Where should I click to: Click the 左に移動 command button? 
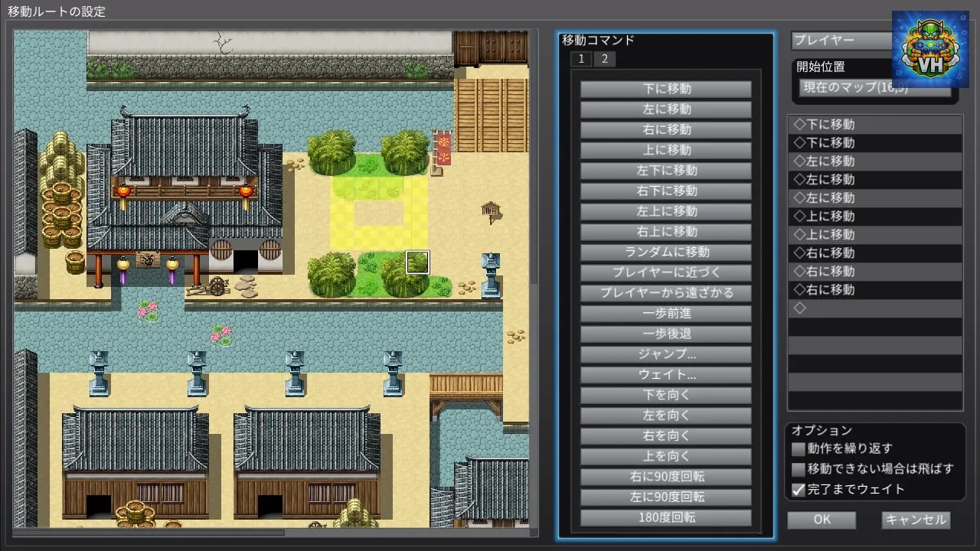[665, 109]
